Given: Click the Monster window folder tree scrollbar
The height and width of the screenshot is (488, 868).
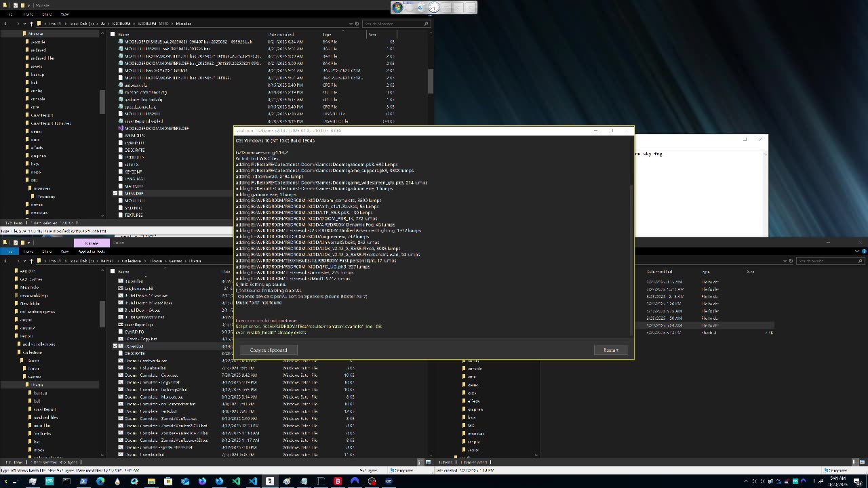Looking at the screenshot, I should tap(103, 102).
